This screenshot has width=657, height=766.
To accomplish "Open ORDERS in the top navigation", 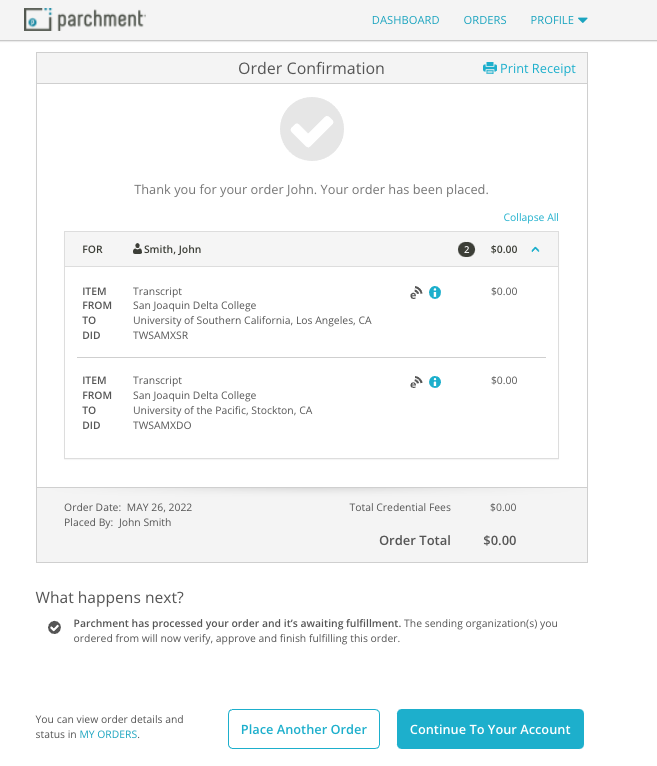I will click(x=485, y=20).
